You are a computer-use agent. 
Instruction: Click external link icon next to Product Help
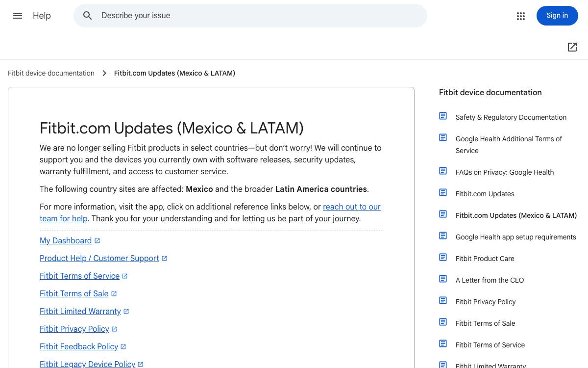(164, 259)
